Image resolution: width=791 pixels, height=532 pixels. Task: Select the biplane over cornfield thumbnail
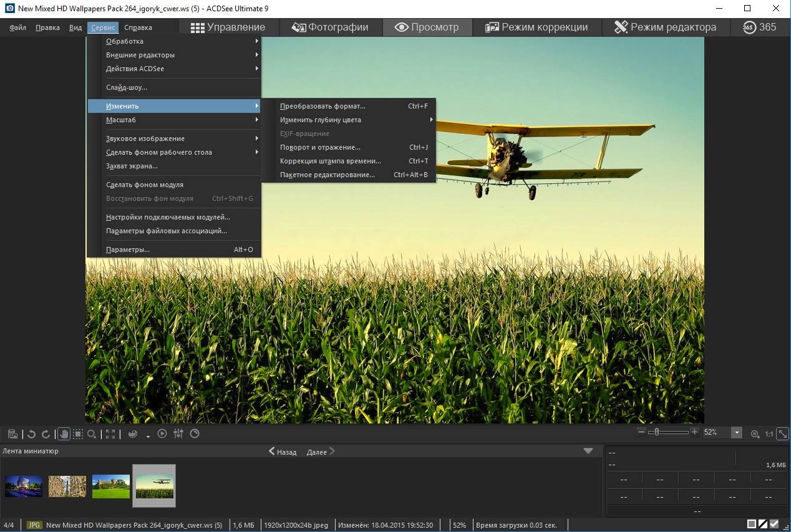[154, 486]
